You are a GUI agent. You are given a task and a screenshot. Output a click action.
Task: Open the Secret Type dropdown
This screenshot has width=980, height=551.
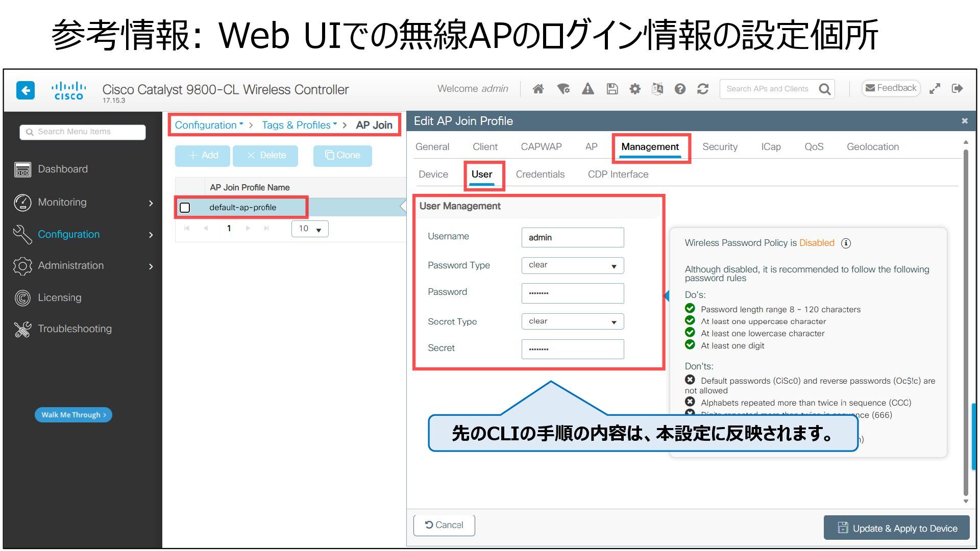pyautogui.click(x=572, y=321)
